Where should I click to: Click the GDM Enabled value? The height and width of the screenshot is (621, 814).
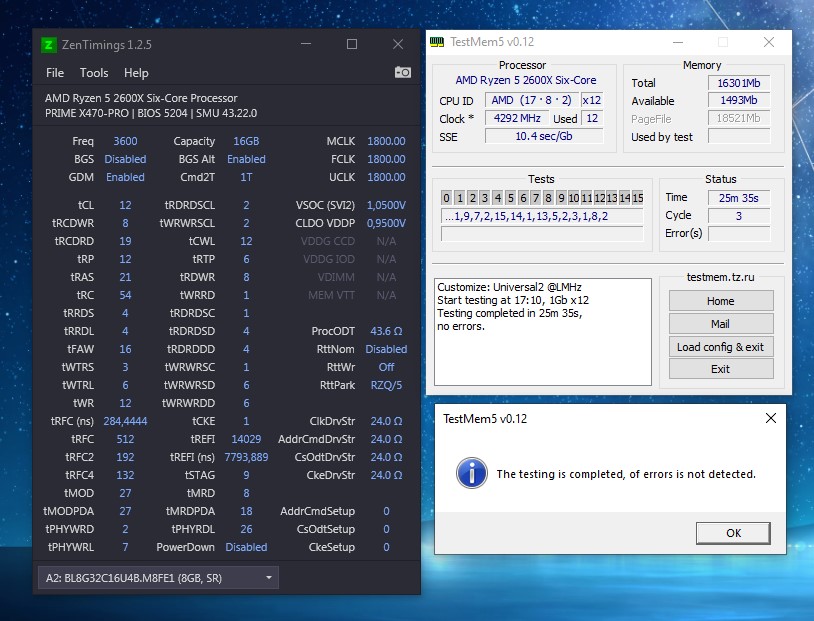125,177
